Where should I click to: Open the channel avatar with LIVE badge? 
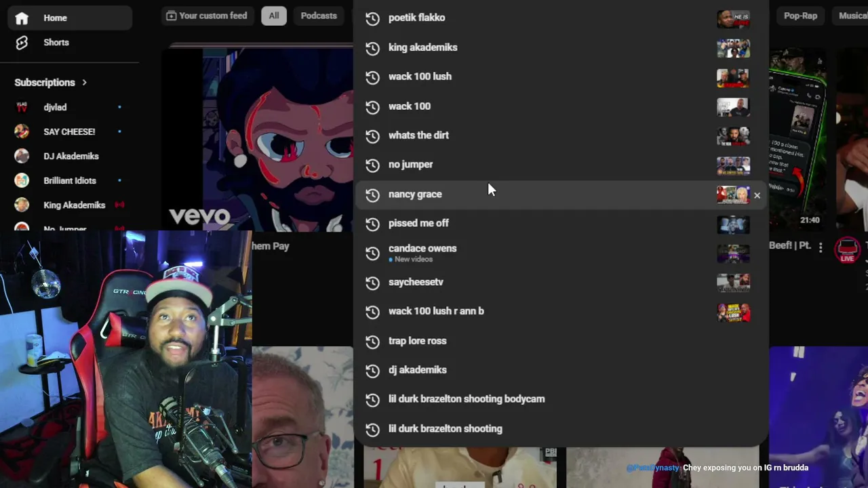click(x=848, y=249)
